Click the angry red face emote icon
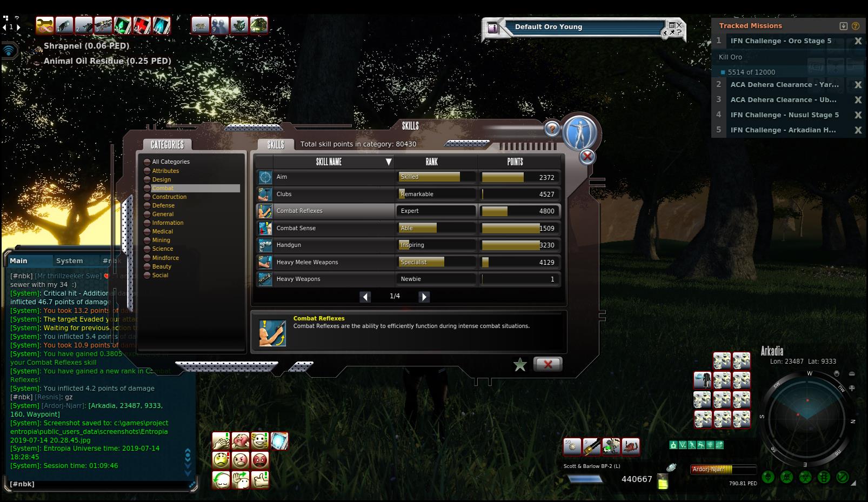The height and width of the screenshot is (502, 868). pos(260,460)
